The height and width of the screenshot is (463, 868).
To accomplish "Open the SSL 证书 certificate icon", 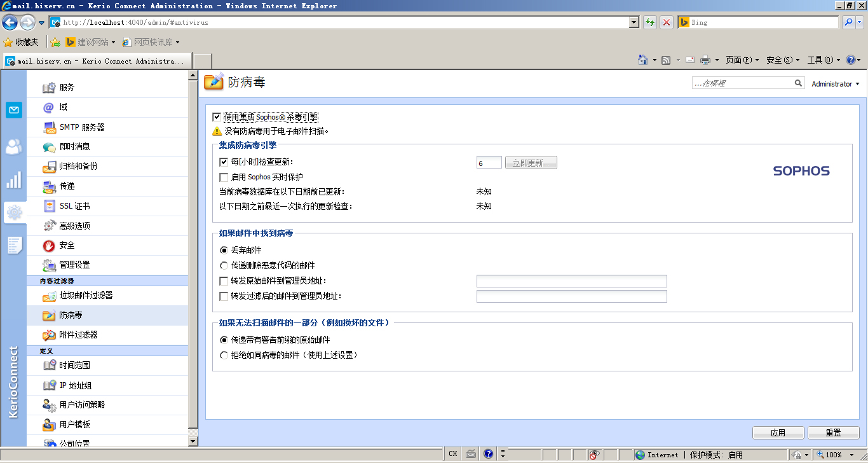I will click(x=49, y=206).
